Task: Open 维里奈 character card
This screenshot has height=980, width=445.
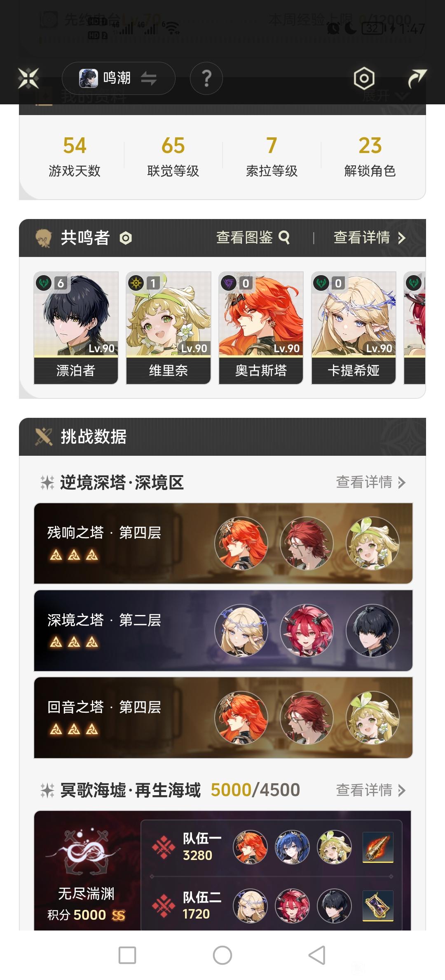Action: click(169, 328)
